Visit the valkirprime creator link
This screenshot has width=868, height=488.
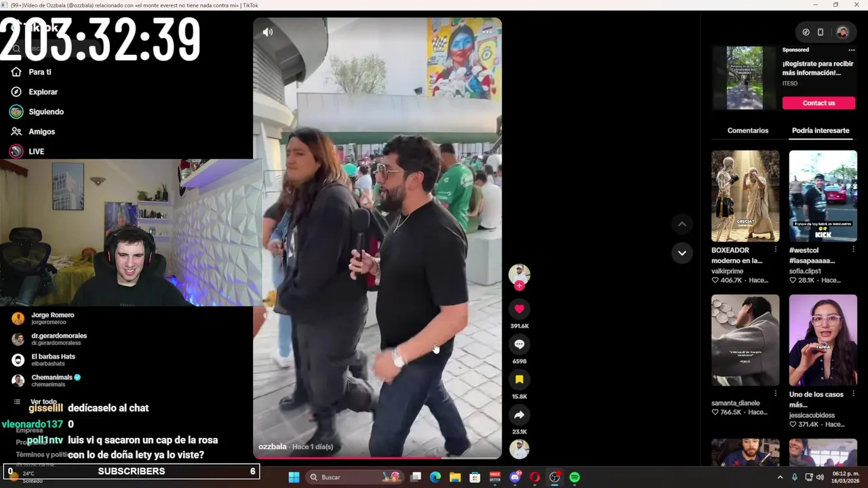click(727, 271)
